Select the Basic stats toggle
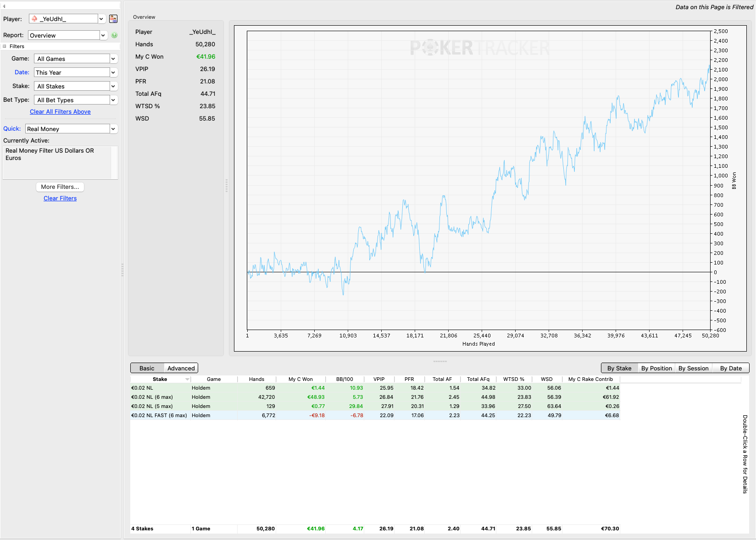This screenshot has width=756, height=540. point(147,368)
